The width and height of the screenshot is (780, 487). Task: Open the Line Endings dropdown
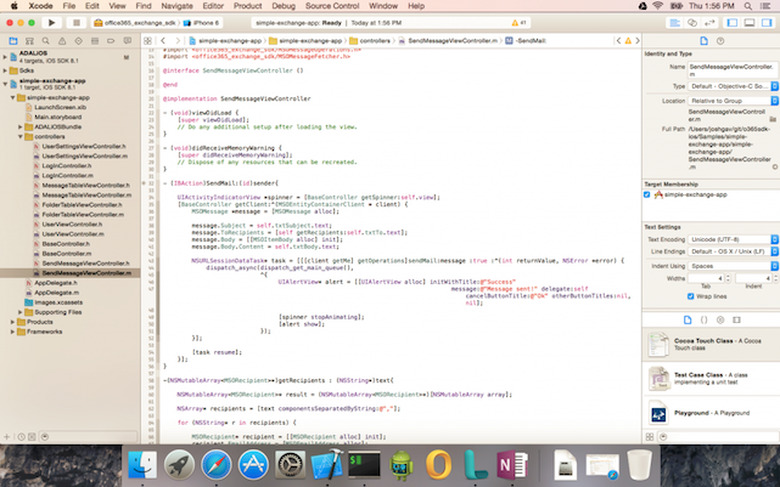[733, 252]
